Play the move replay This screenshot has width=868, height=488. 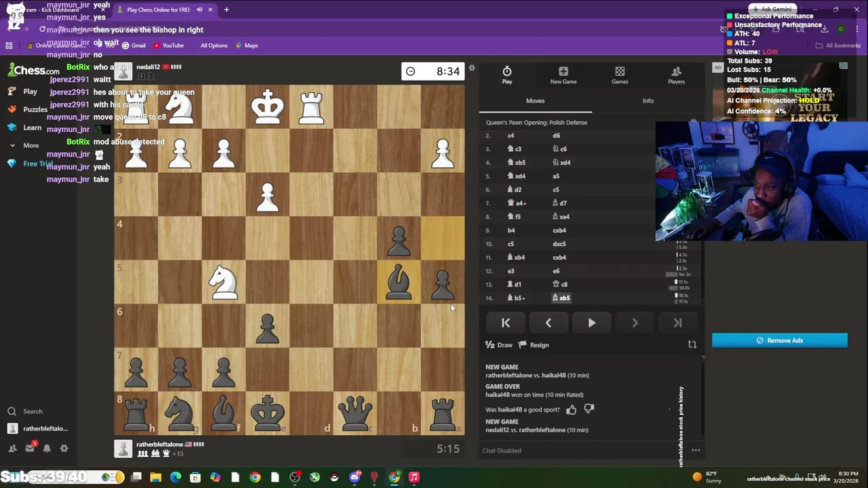click(x=591, y=323)
